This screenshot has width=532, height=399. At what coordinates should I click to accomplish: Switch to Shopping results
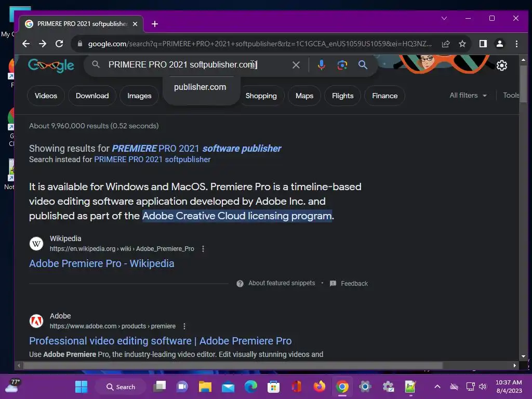(261, 96)
